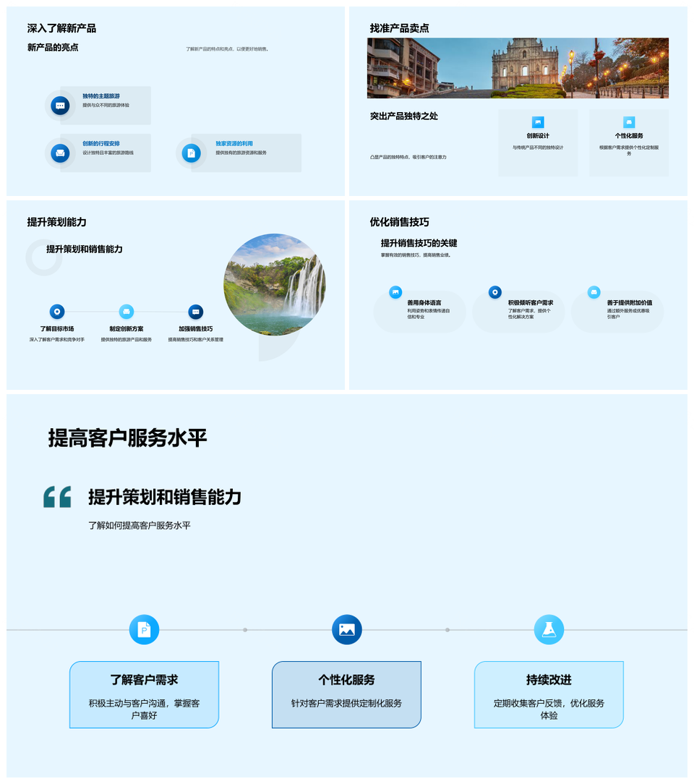The image size is (694, 784).
Task: Select the document icon beside 独家资源的利用
Action: click(191, 153)
